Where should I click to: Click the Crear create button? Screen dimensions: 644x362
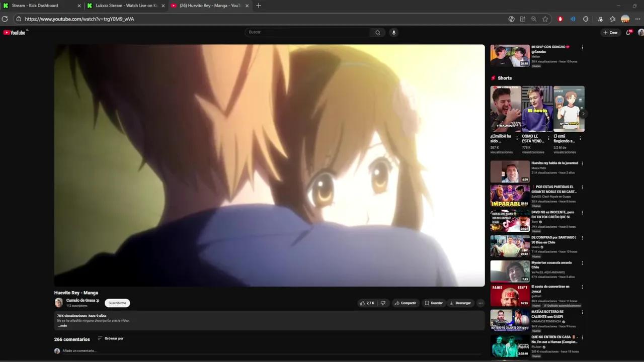[610, 33]
